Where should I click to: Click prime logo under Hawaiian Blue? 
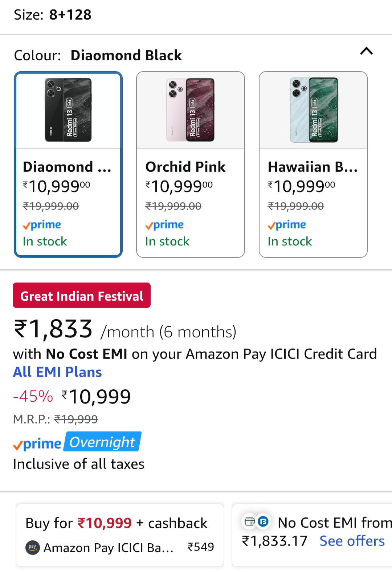[287, 225]
